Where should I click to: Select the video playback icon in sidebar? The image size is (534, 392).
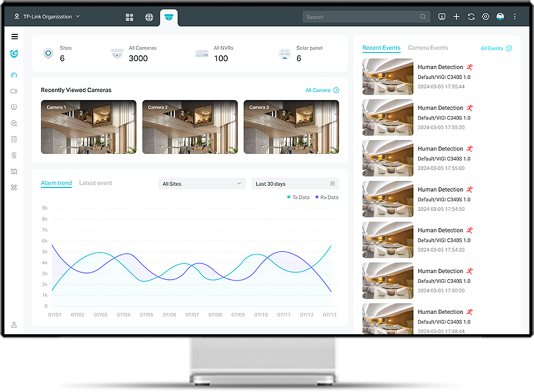[x=14, y=107]
